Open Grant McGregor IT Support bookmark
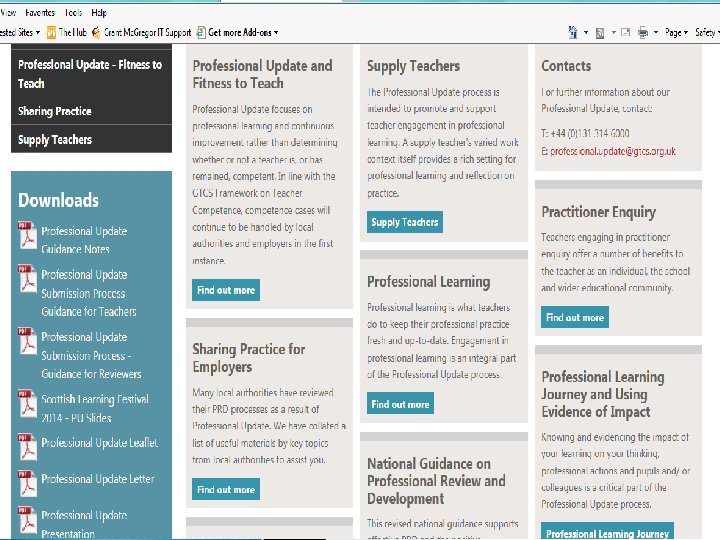The width and height of the screenshot is (720, 540). tap(141, 33)
